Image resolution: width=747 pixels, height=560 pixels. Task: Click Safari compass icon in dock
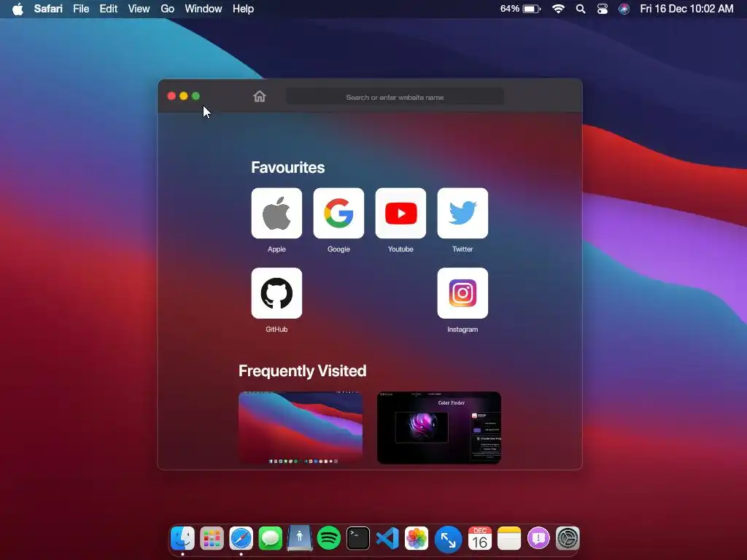(x=241, y=538)
